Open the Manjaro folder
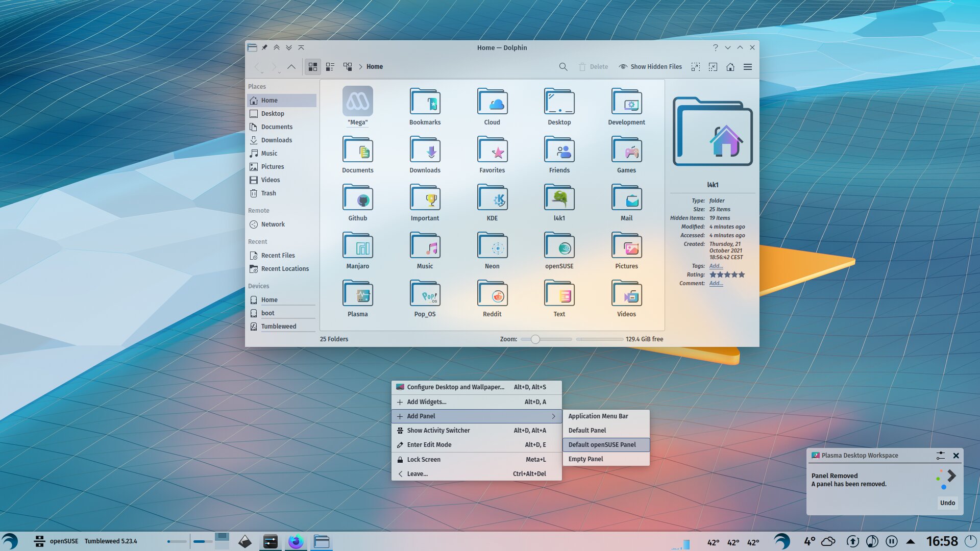Image resolution: width=980 pixels, height=551 pixels. point(358,251)
